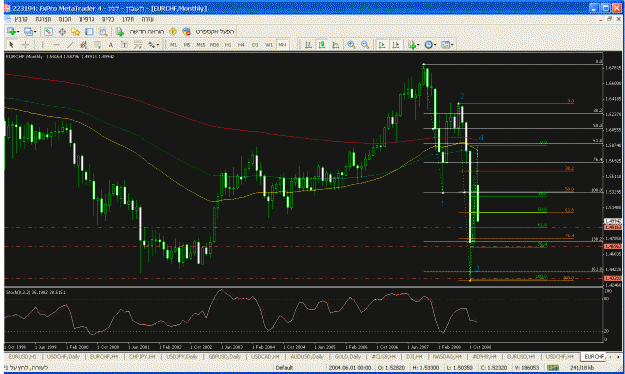Open the Strategy Tester magnifier icon
The height and width of the screenshot is (374, 625).
click(103, 31)
